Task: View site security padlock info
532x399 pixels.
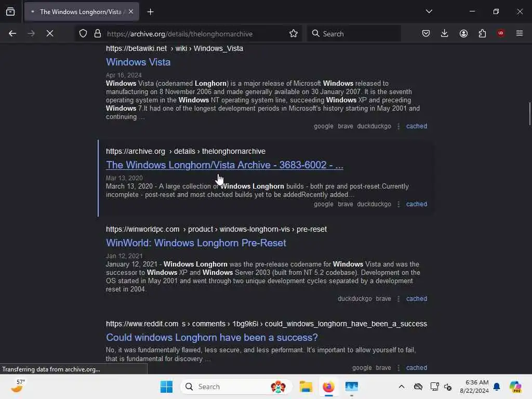Action: (98, 34)
